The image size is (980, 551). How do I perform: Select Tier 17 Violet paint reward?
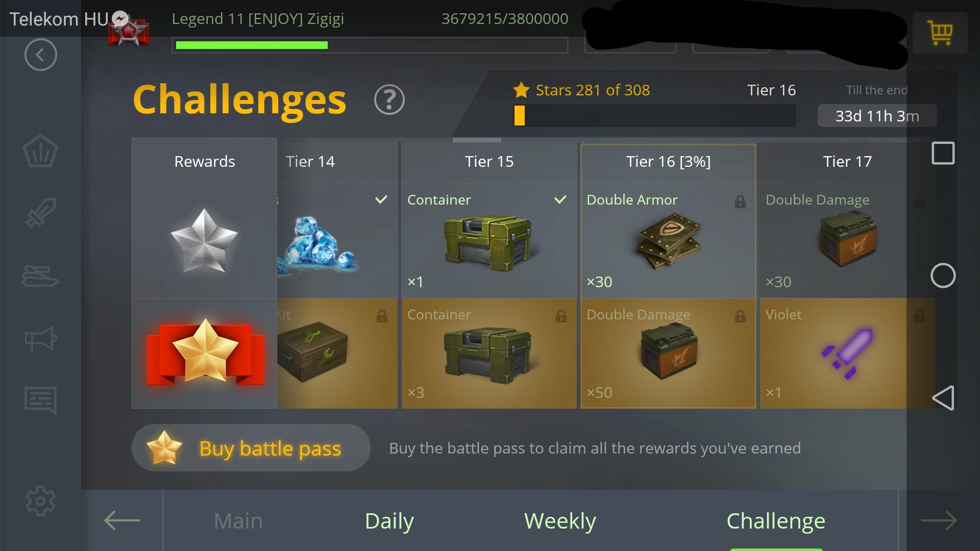(847, 354)
